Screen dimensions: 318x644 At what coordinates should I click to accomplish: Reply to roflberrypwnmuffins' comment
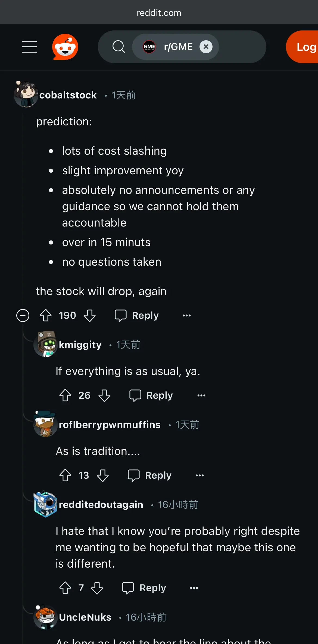pyautogui.click(x=149, y=475)
